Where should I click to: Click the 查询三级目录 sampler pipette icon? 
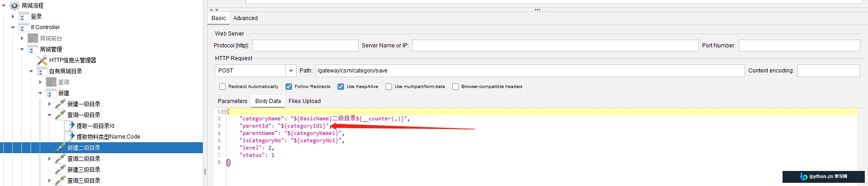60,181
